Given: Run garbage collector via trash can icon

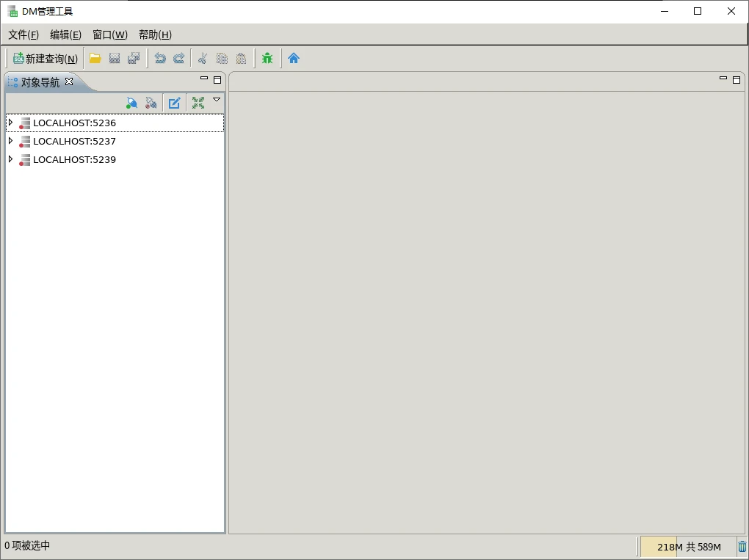Looking at the screenshot, I should (742, 547).
